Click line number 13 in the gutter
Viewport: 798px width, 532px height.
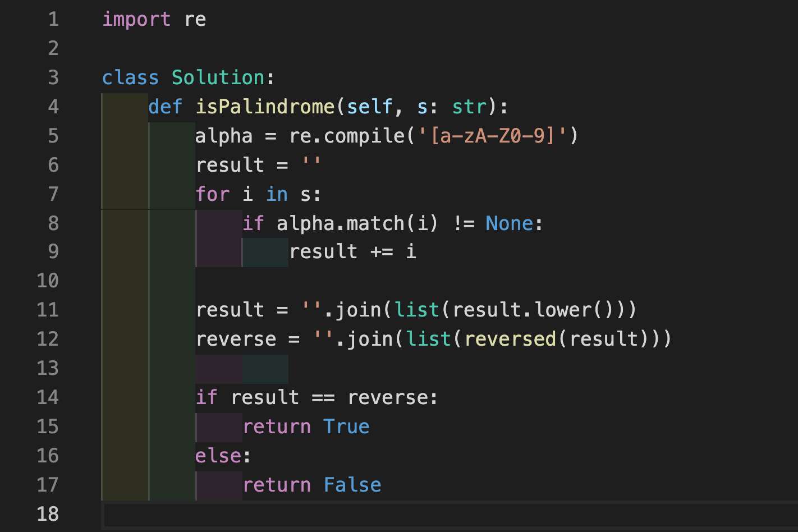click(48, 368)
